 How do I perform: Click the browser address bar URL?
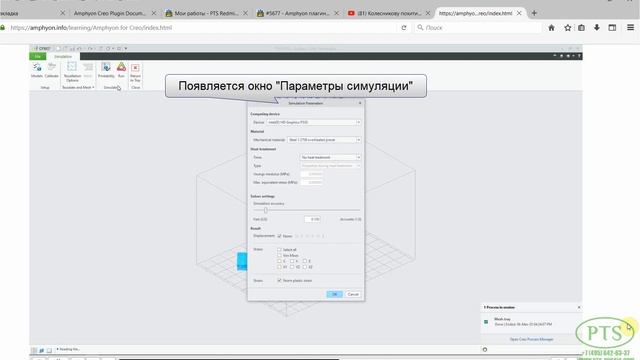click(91, 28)
